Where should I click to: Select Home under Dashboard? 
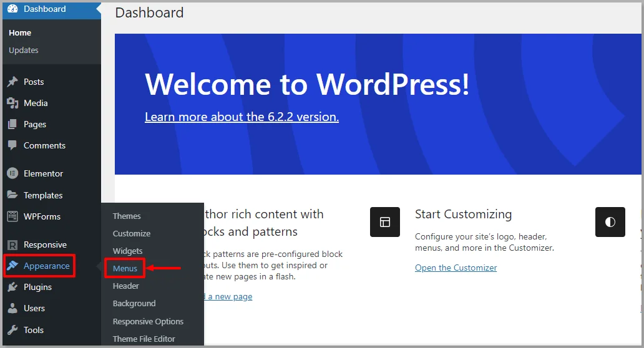point(20,33)
